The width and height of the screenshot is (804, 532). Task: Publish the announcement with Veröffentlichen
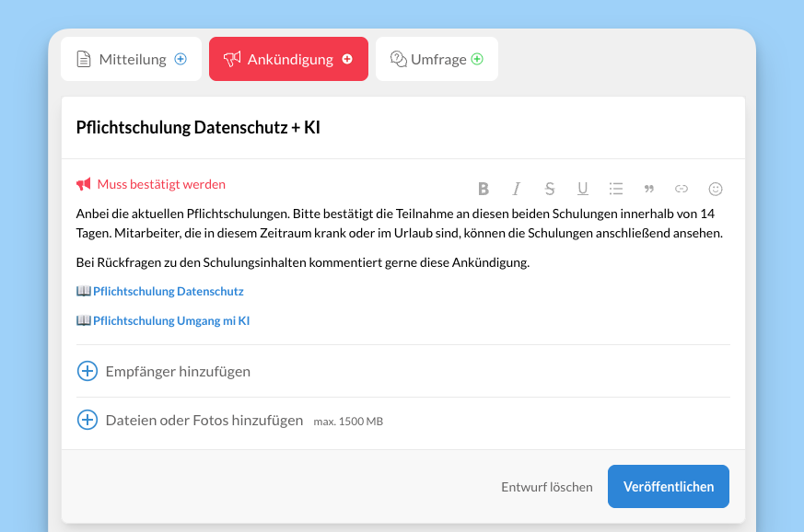(668, 486)
